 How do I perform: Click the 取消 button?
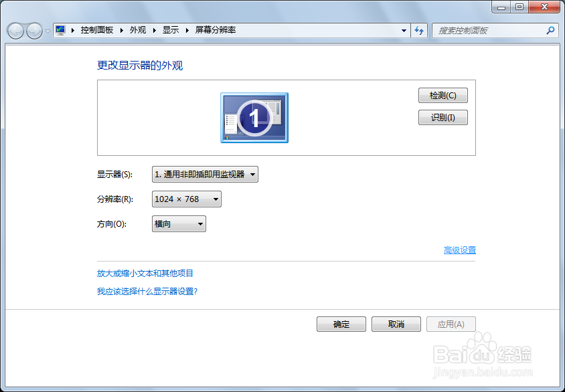(396, 324)
